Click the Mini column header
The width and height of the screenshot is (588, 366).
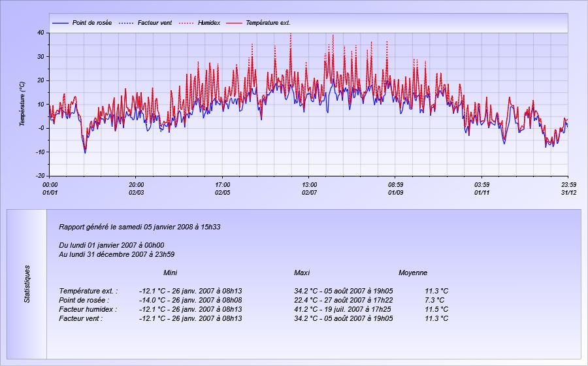tap(171, 273)
